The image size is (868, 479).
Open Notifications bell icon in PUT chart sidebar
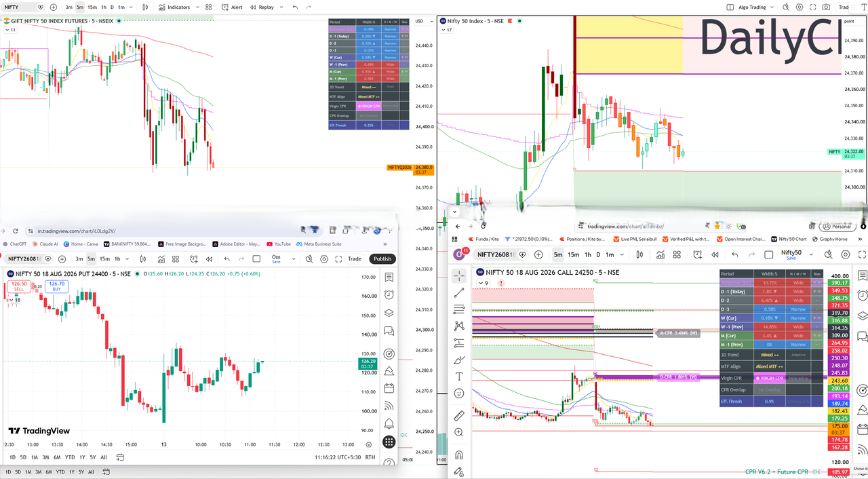[x=389, y=424]
